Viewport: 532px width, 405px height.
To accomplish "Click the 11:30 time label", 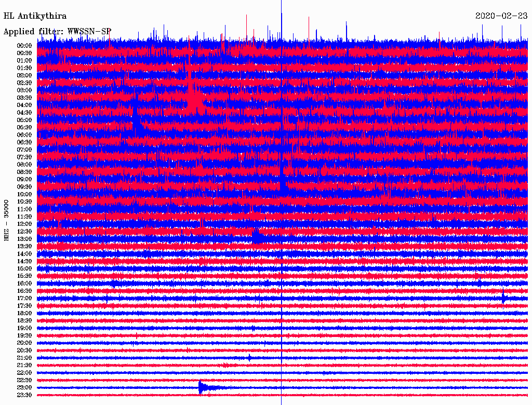I will [24, 217].
